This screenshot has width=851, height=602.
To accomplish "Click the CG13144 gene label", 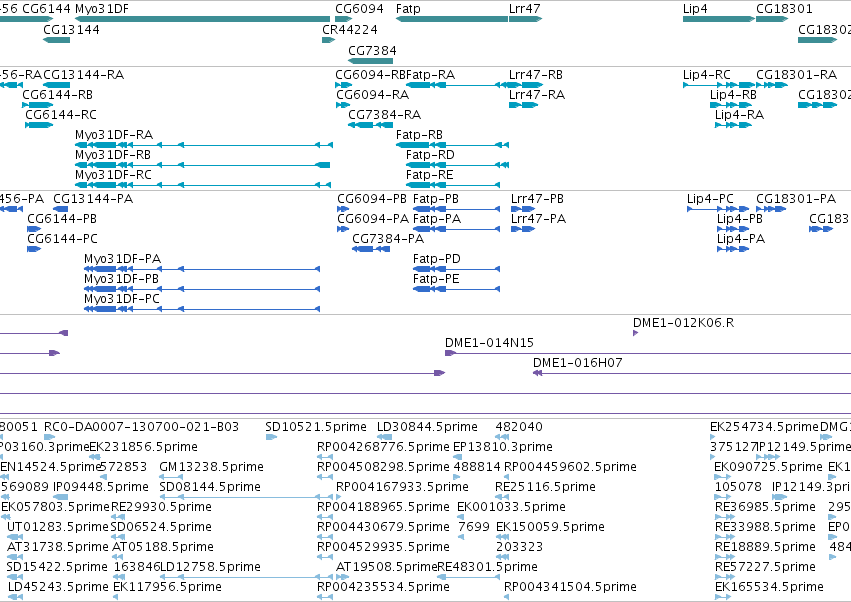I will point(71,29).
